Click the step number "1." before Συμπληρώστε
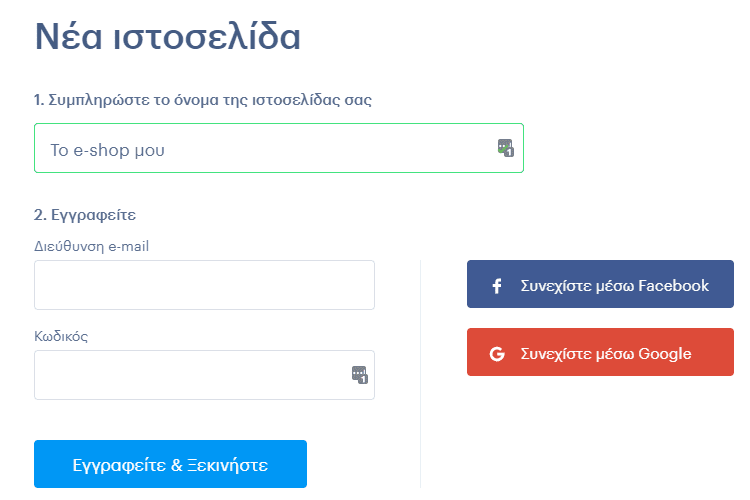Screen dimensions: 750x500 coord(39,100)
